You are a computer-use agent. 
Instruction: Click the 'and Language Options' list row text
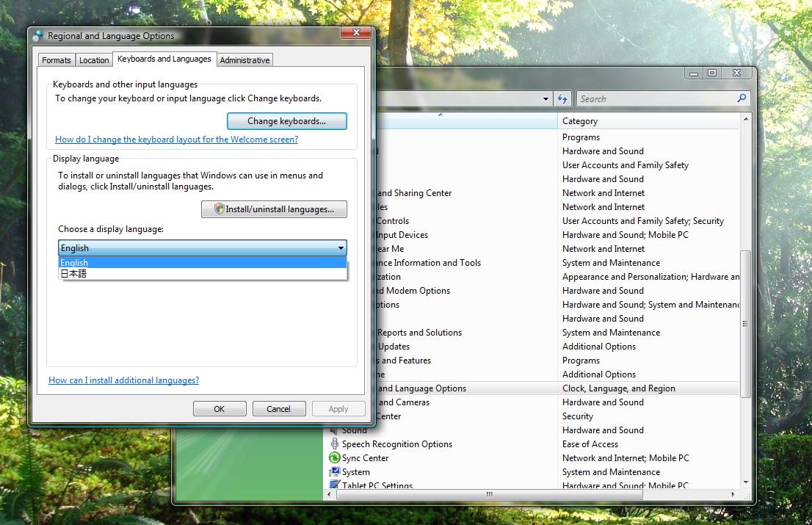tap(421, 388)
